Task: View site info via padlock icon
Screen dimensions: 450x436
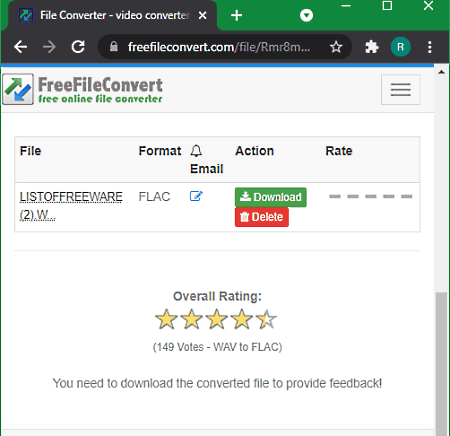Action: pos(114,47)
